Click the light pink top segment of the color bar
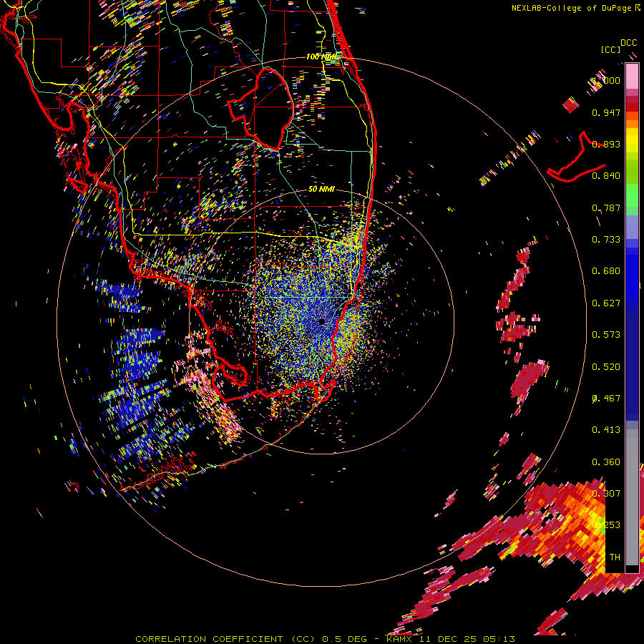This screenshot has width=644, height=644. (632, 77)
